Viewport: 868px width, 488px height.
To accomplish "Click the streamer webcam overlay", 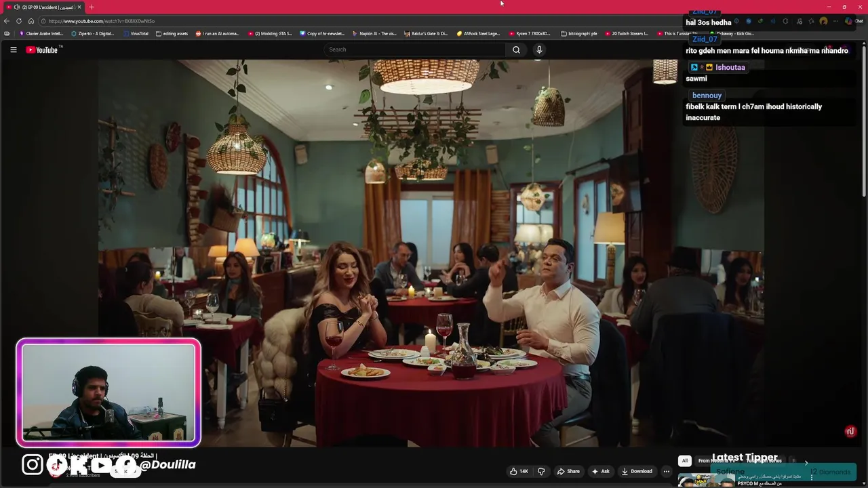I will [x=108, y=393].
